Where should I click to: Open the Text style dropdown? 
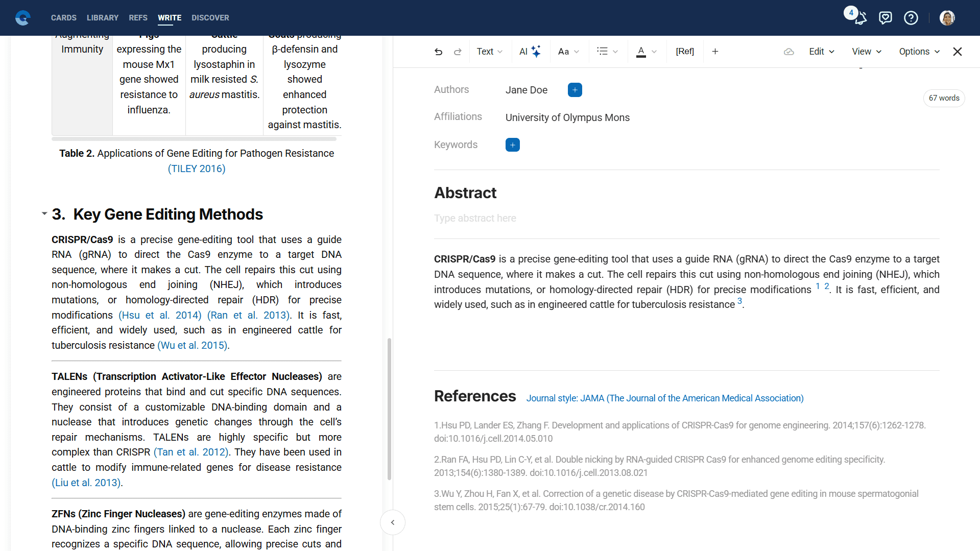click(489, 52)
